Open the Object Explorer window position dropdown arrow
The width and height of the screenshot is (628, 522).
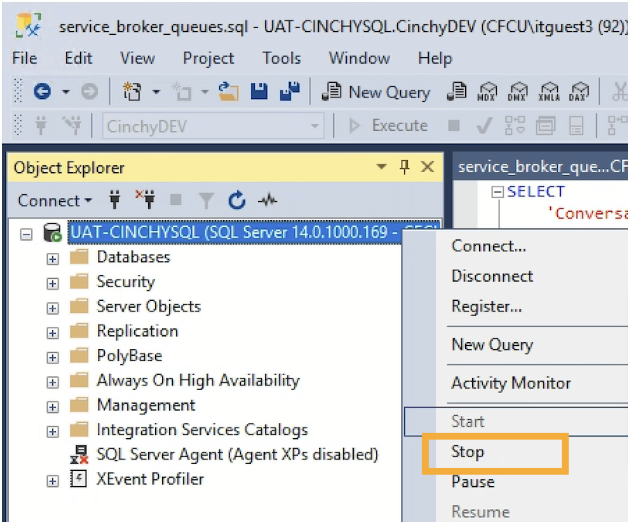click(x=382, y=166)
